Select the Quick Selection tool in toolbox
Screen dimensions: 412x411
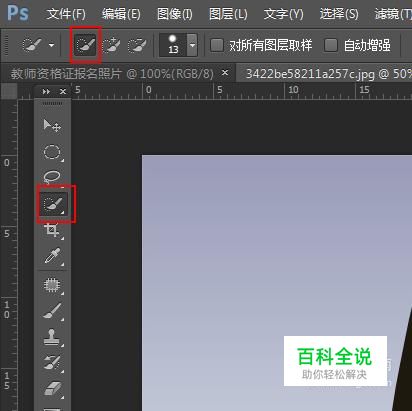tap(53, 203)
